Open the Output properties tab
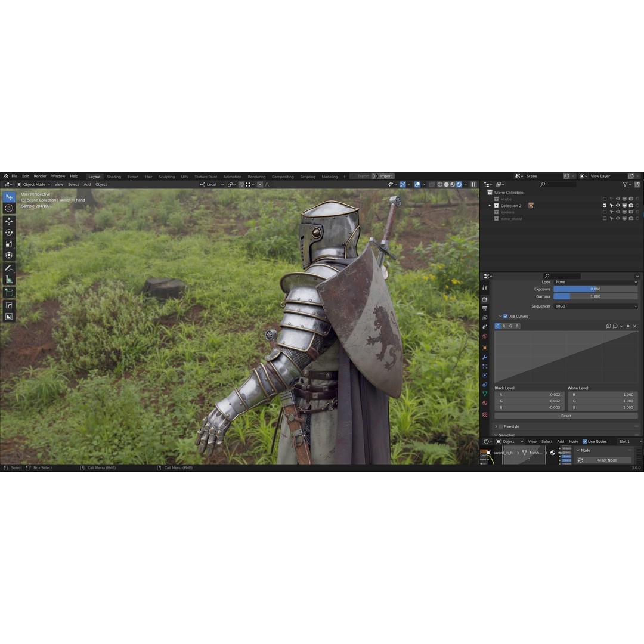The image size is (644, 644). [x=485, y=308]
